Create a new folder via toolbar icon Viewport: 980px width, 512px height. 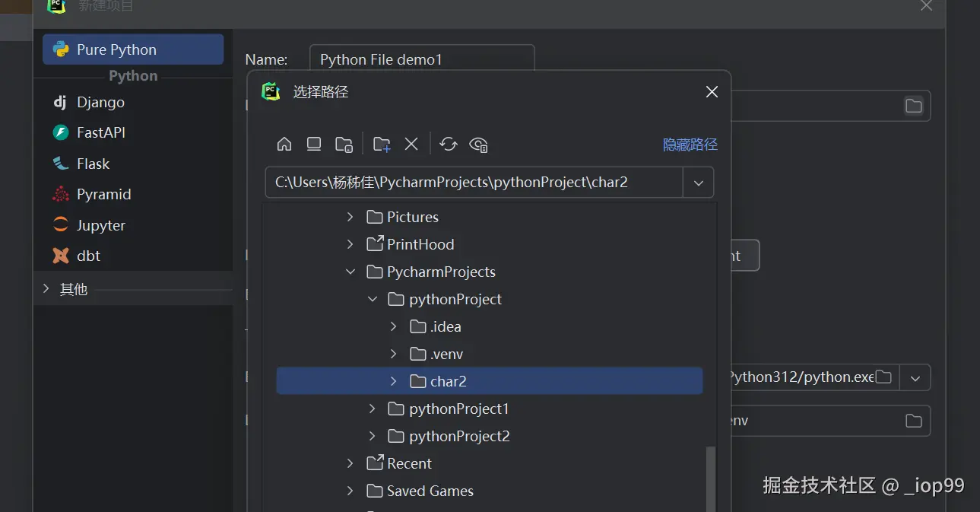point(382,144)
